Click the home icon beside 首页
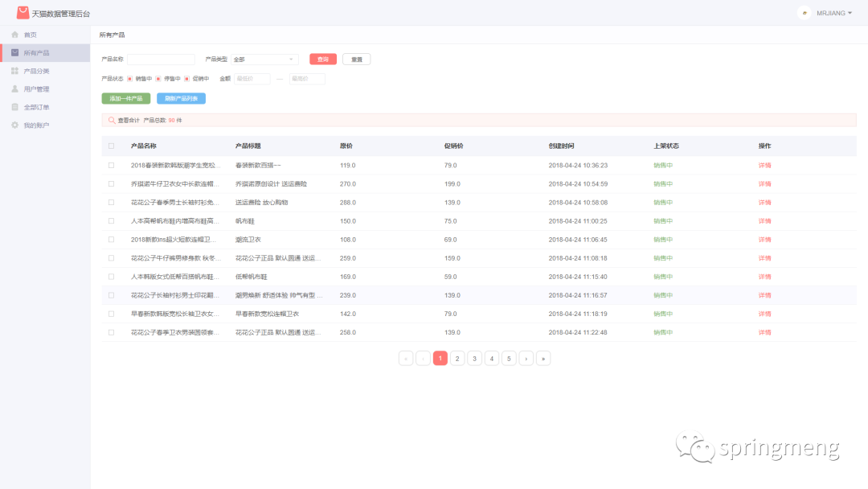Viewport: 868px width, 489px height. pos(15,35)
